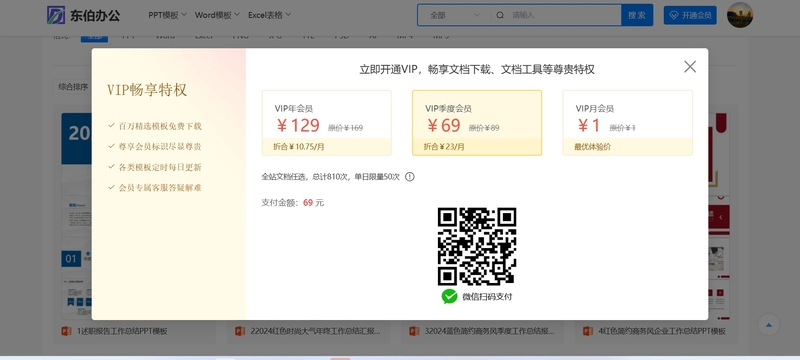Expand the PPT模板 menu
The image size is (800, 360).
[167, 15]
